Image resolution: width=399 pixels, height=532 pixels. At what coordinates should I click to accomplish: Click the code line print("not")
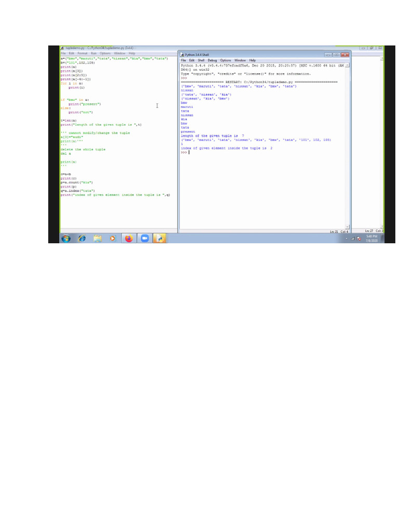pos(81,112)
